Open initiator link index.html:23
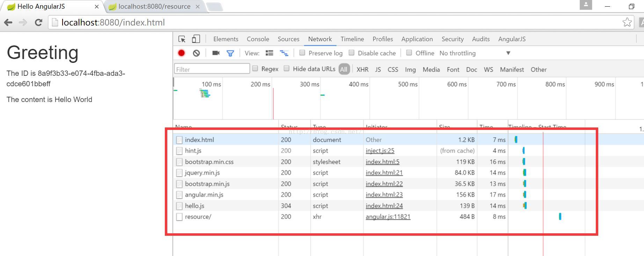This screenshot has width=644, height=256. [384, 195]
